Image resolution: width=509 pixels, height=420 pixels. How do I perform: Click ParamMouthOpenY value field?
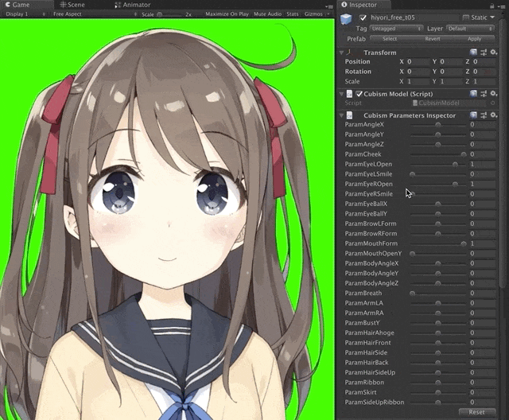click(x=483, y=254)
